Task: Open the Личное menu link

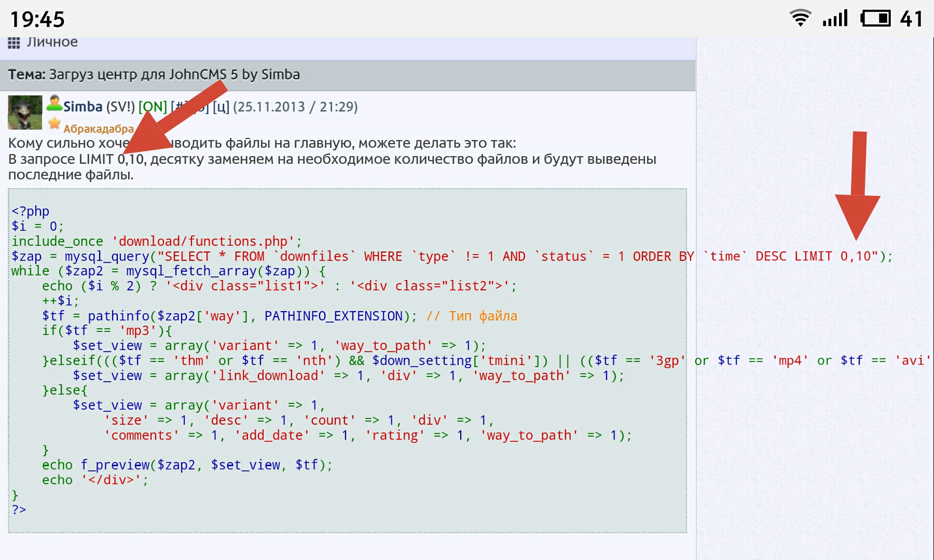Action: [x=52, y=42]
